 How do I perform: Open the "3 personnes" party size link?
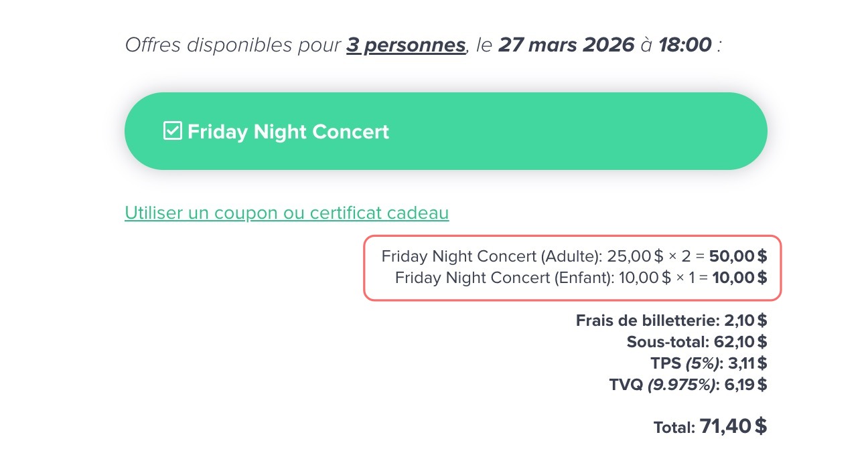pos(405,45)
